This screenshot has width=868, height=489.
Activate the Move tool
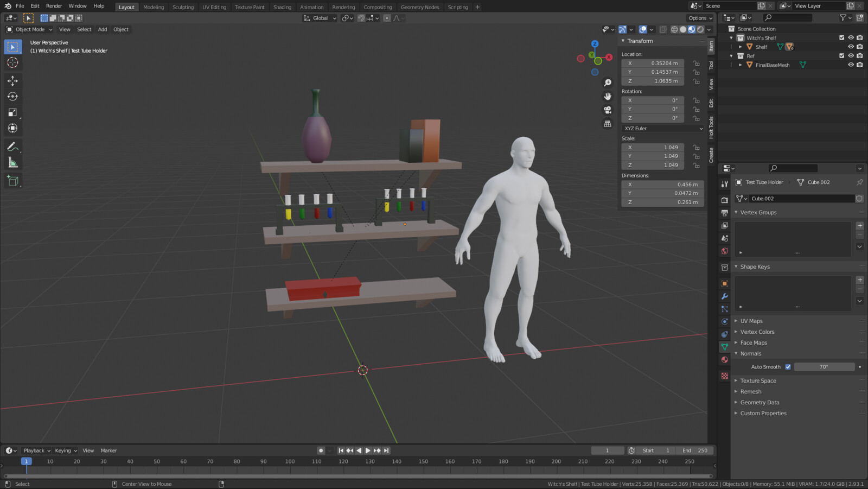(x=12, y=81)
